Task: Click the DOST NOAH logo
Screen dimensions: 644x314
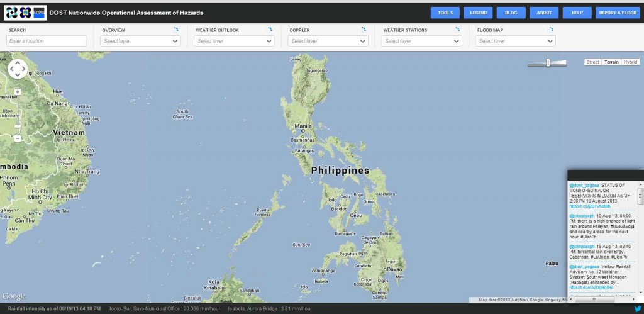Action: [25, 13]
